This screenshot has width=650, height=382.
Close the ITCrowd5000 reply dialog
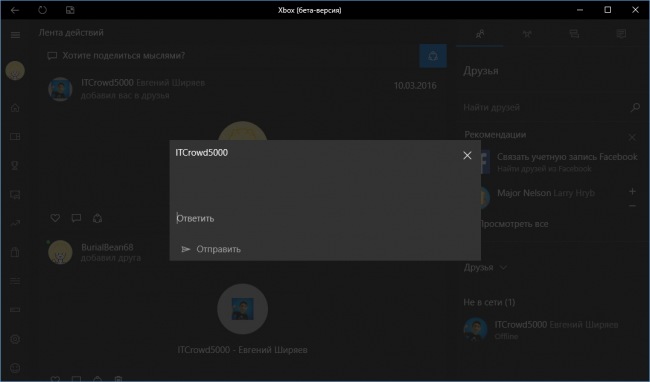click(467, 155)
